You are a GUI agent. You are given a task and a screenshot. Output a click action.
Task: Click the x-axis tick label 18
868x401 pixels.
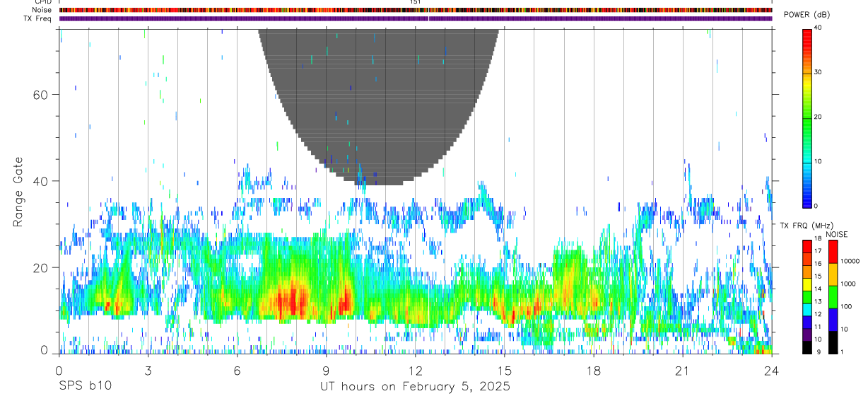[594, 371]
